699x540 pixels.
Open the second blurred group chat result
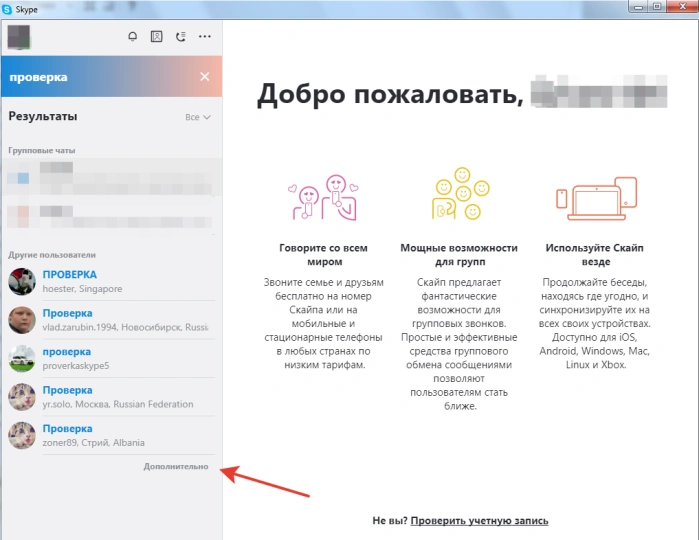point(111,216)
